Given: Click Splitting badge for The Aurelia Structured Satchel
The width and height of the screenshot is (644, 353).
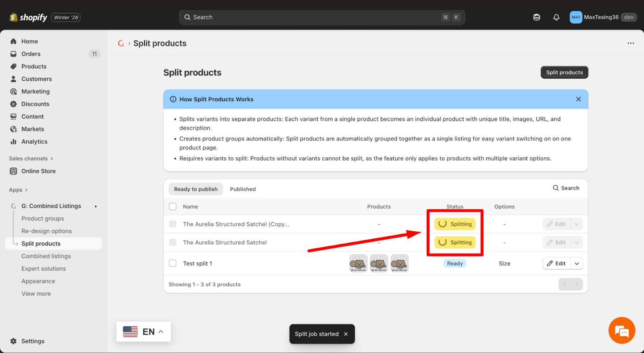Looking at the screenshot, I should pos(455,242).
